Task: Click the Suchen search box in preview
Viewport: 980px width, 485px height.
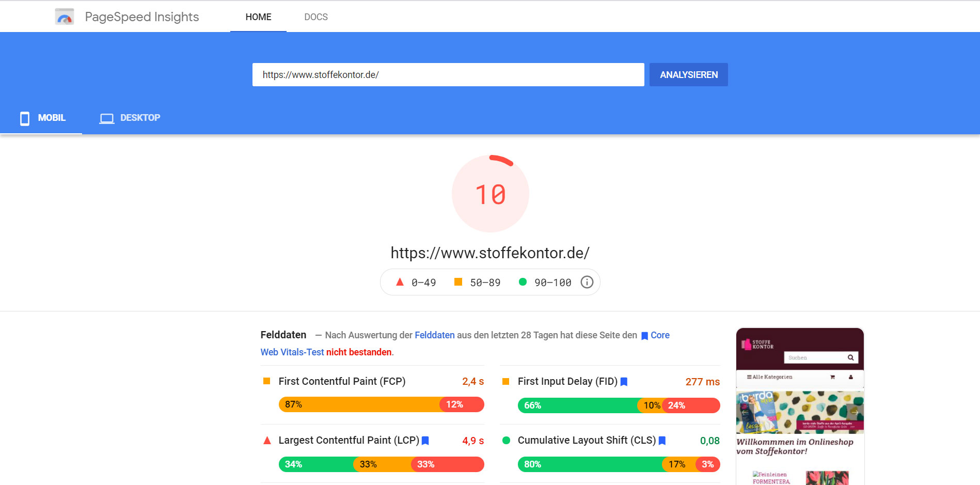Action: [x=821, y=357]
